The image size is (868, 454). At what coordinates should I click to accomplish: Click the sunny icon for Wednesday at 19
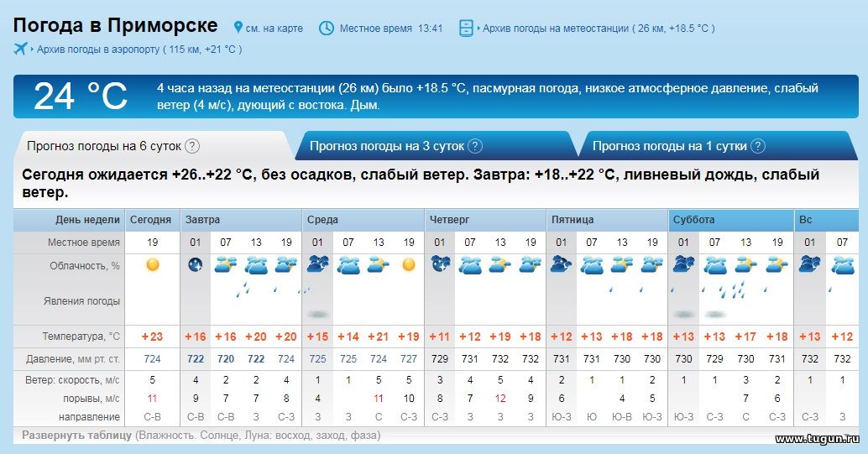[409, 264]
